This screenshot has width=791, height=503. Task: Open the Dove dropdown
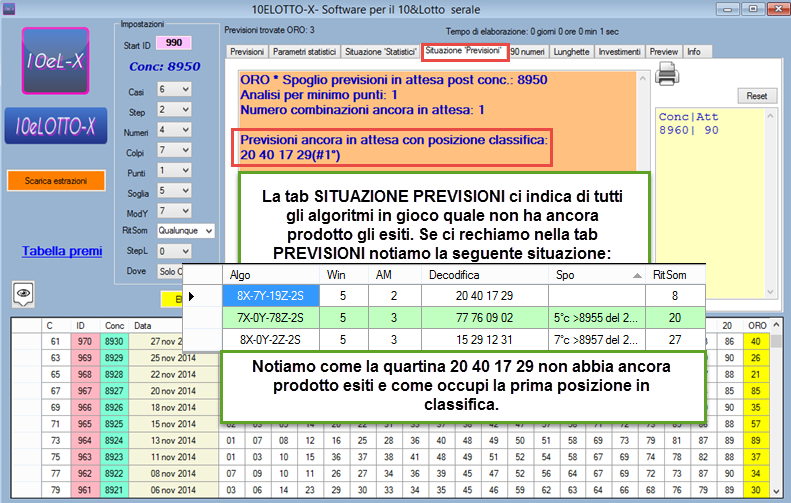click(170, 271)
